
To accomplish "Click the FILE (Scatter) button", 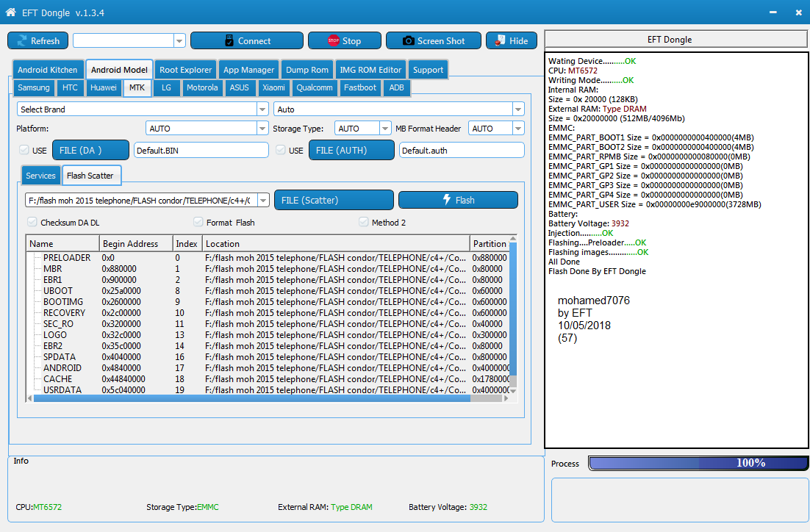I will coord(334,201).
